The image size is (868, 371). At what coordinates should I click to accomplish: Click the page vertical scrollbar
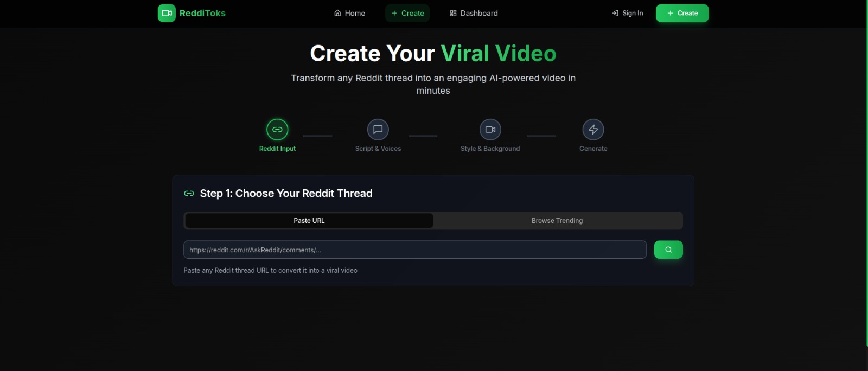point(866,174)
